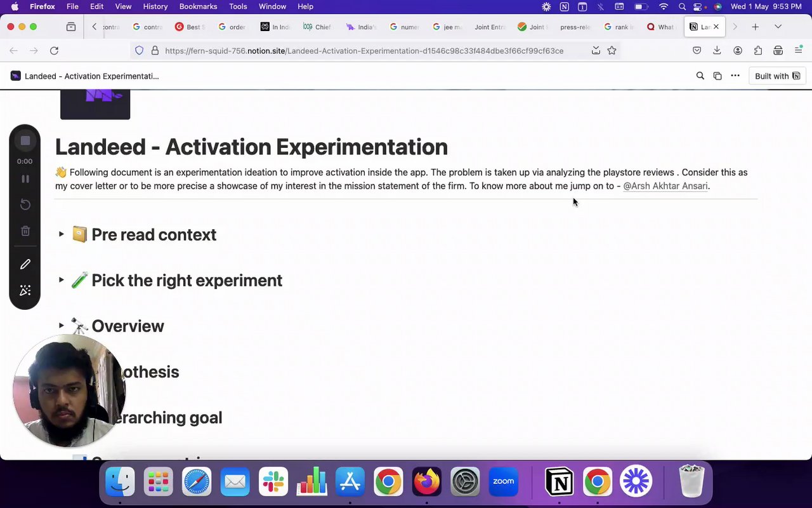Launch Safari from the Dock
812x508 pixels.
[197, 481]
